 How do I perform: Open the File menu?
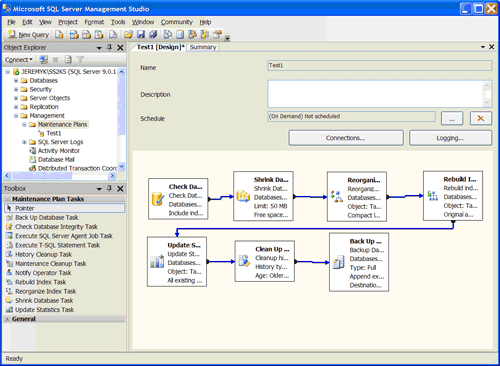pyautogui.click(x=11, y=22)
